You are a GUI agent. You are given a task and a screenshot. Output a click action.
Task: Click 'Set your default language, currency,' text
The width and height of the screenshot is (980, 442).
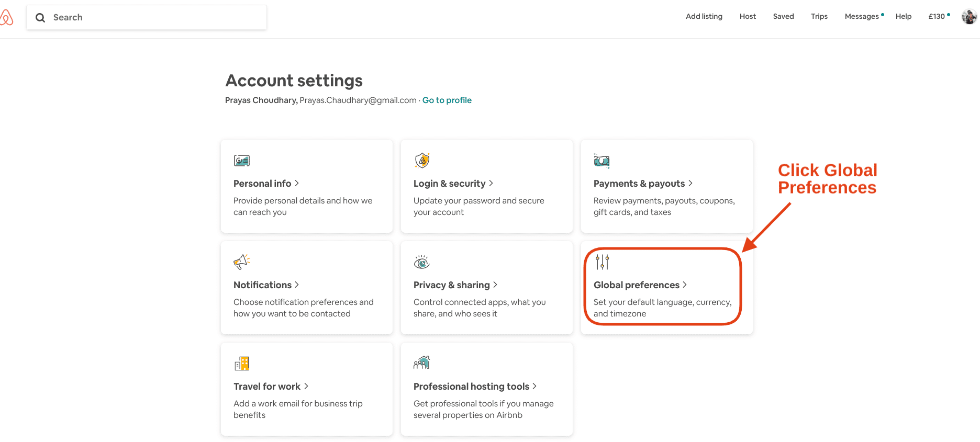(x=663, y=302)
